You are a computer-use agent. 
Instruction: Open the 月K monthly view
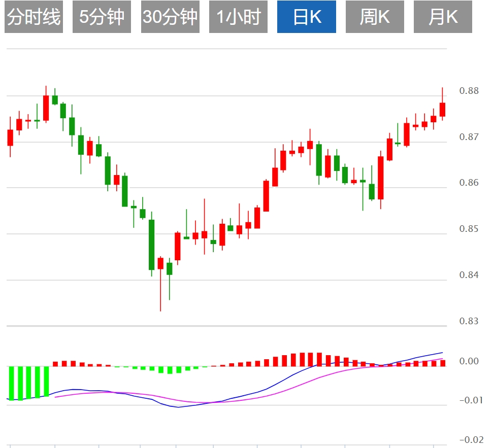click(x=443, y=17)
